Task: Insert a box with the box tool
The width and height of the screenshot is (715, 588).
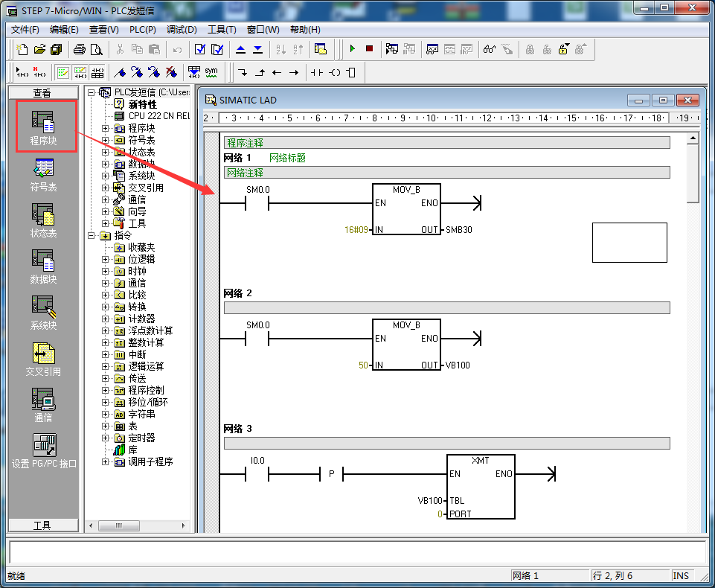Action: tap(351, 72)
